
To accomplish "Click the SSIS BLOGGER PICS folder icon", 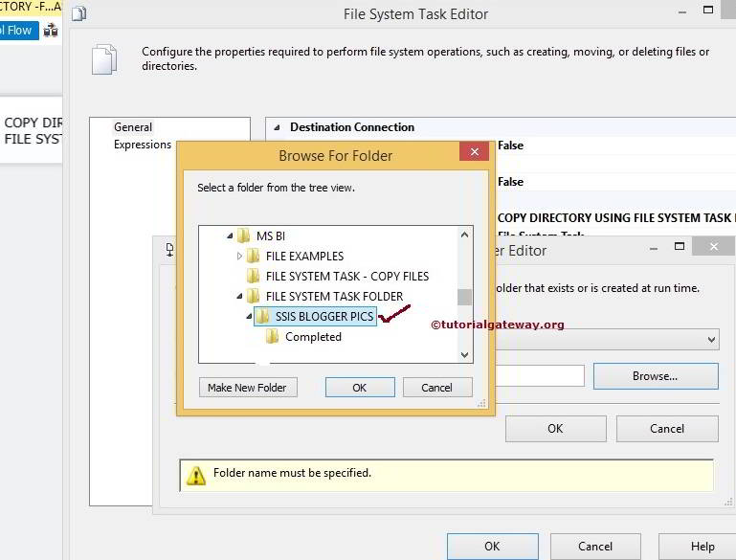I will pyautogui.click(x=263, y=317).
